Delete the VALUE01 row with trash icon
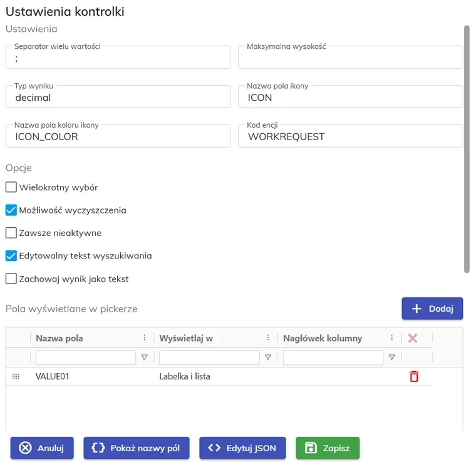Image resolution: width=476 pixels, height=465 pixels. point(414,376)
